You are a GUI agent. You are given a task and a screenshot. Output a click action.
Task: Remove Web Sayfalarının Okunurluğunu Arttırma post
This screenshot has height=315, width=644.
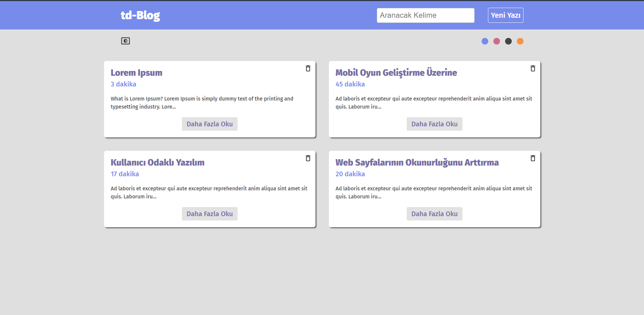pyautogui.click(x=533, y=158)
